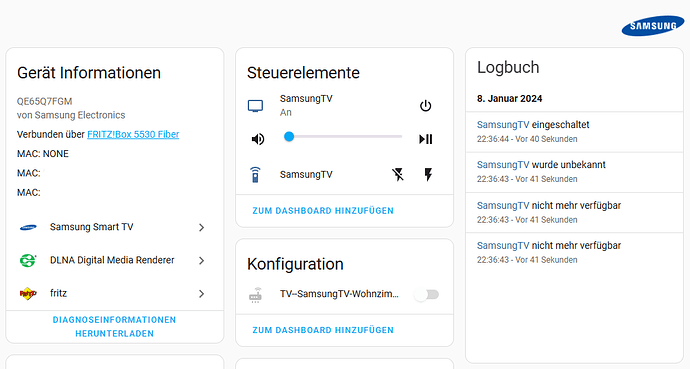This screenshot has height=369, width=690.
Task: Adjust the SamsungTV volume slider
Action: pyautogui.click(x=343, y=137)
